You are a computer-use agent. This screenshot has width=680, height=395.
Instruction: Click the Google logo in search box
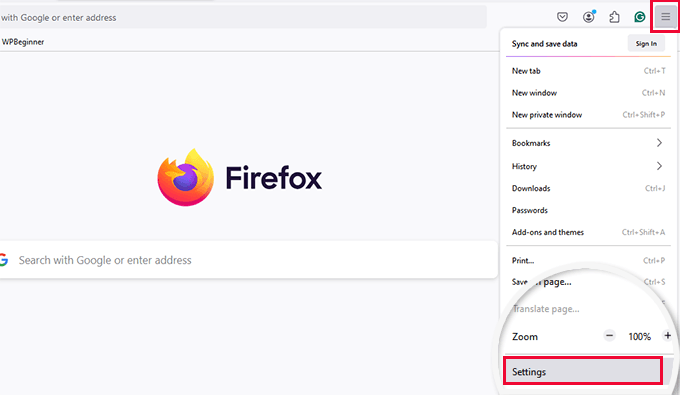(x=4, y=260)
